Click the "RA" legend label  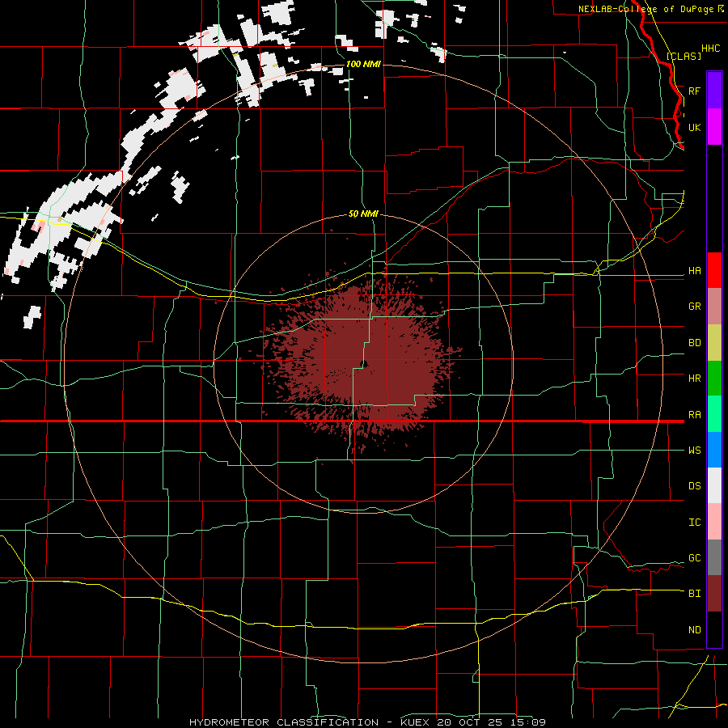coord(694,415)
